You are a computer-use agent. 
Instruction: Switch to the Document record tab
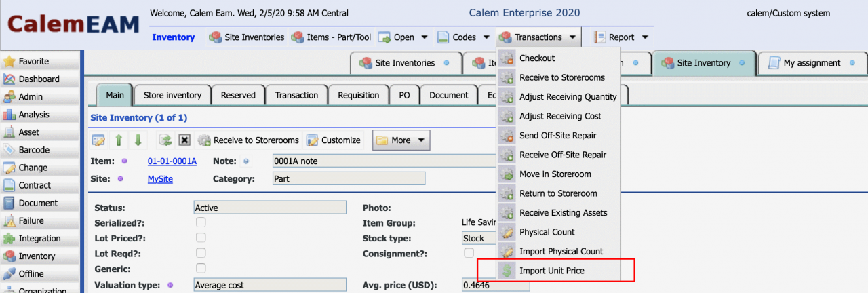[449, 95]
